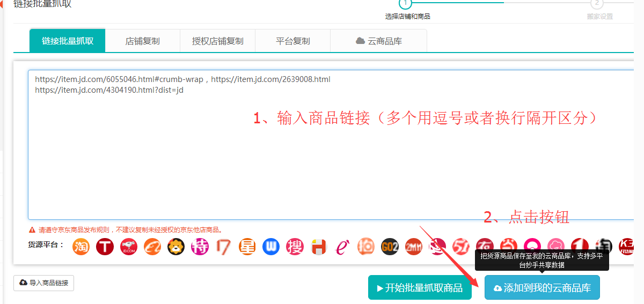
Task: Select the Alibaba 1688 orange platform icon
Action: click(x=152, y=247)
